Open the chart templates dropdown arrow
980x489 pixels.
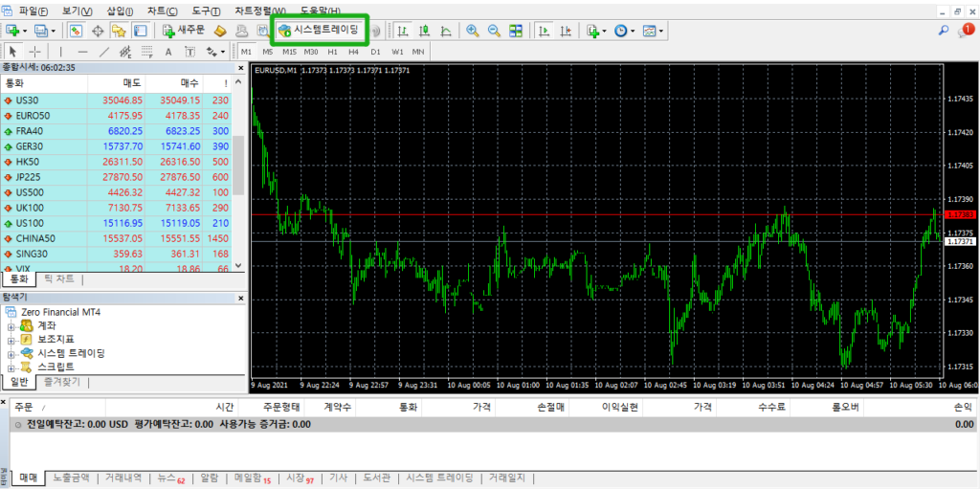[661, 30]
